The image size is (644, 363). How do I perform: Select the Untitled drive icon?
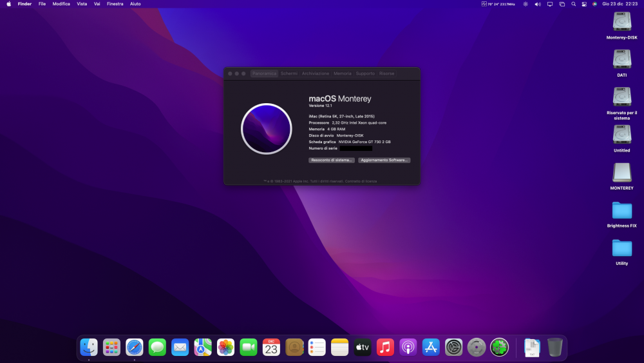pos(622,134)
